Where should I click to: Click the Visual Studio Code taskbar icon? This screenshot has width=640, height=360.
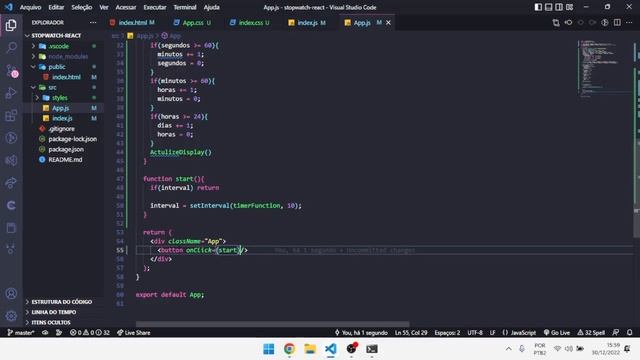331,349
